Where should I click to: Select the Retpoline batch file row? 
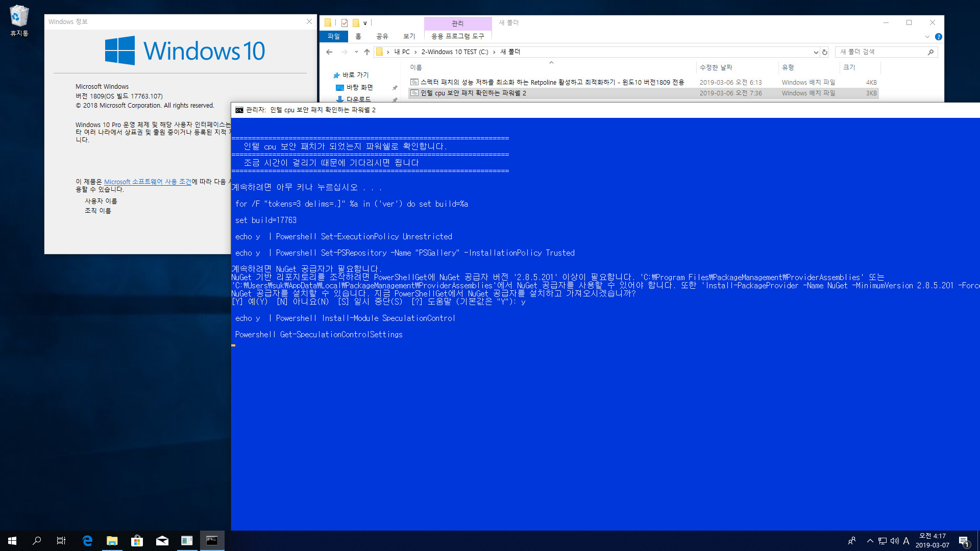[643, 82]
